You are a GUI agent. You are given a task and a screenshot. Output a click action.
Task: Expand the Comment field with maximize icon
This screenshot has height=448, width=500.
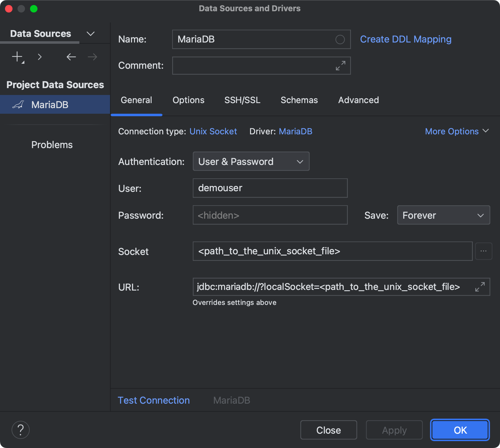340,66
